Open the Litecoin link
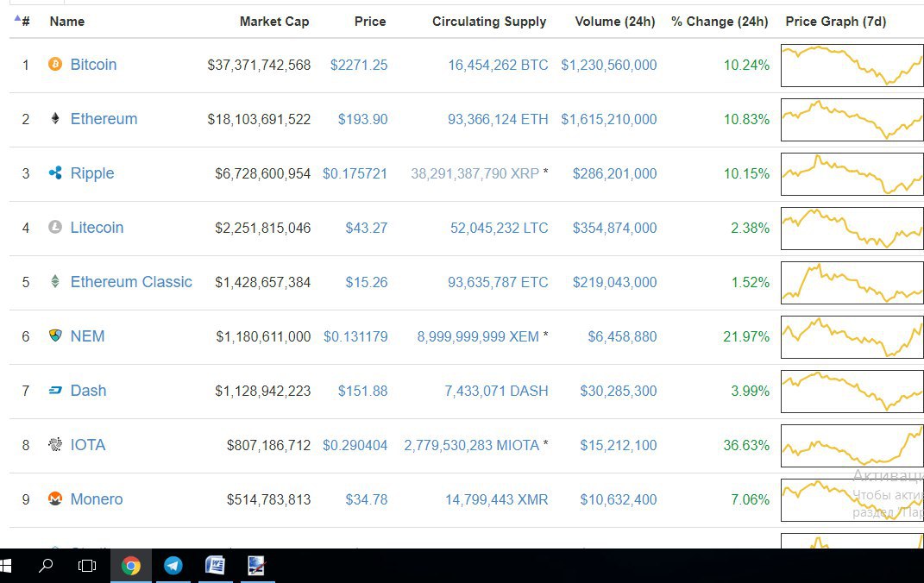The image size is (924, 583). [x=97, y=228]
